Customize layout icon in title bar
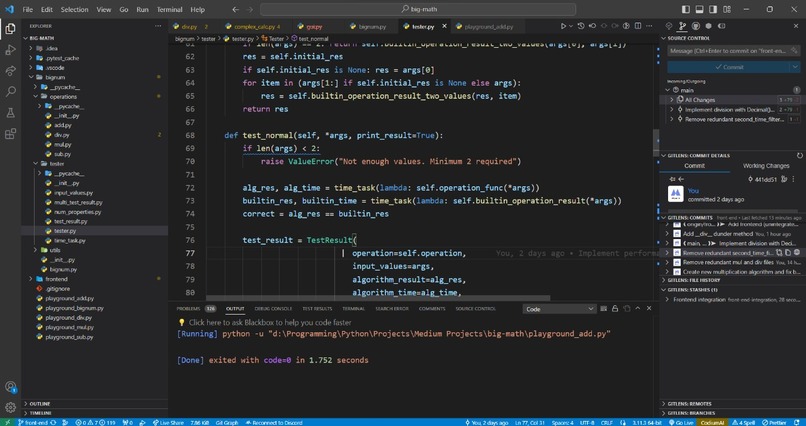Screen dimensions: 806x426 point(726,9)
